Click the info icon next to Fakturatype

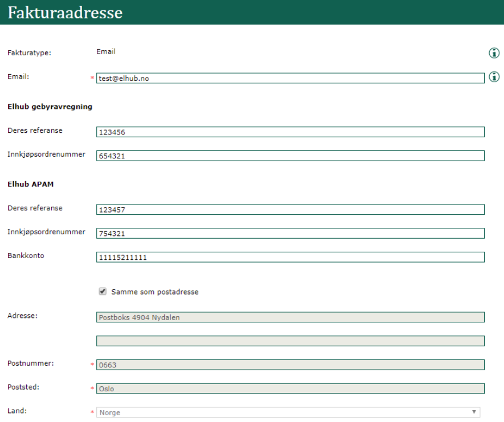(x=494, y=53)
